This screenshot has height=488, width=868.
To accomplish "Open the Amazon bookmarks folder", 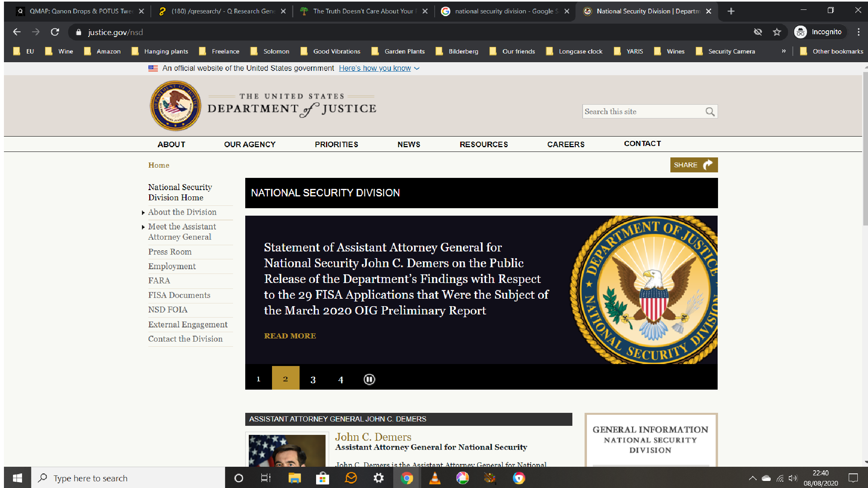I will [102, 51].
